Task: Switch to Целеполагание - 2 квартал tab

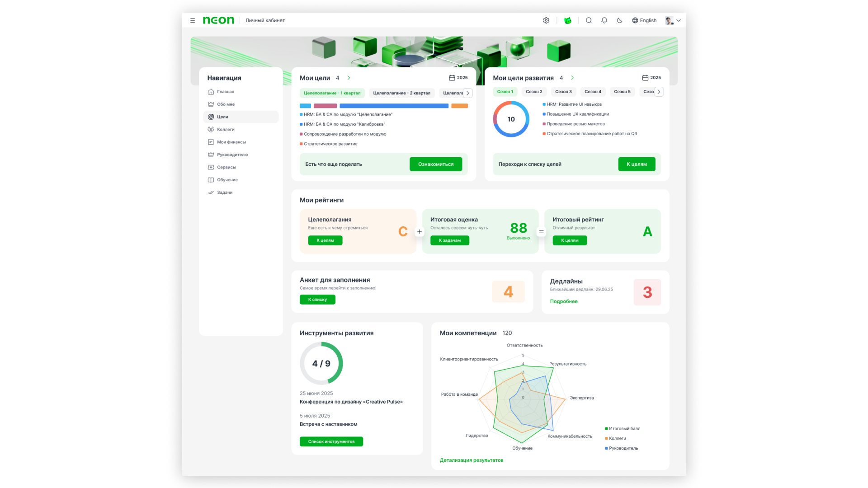Action: pyautogui.click(x=401, y=93)
